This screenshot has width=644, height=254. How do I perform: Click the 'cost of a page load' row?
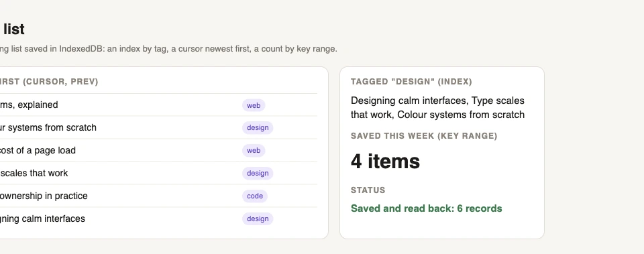[158, 151]
